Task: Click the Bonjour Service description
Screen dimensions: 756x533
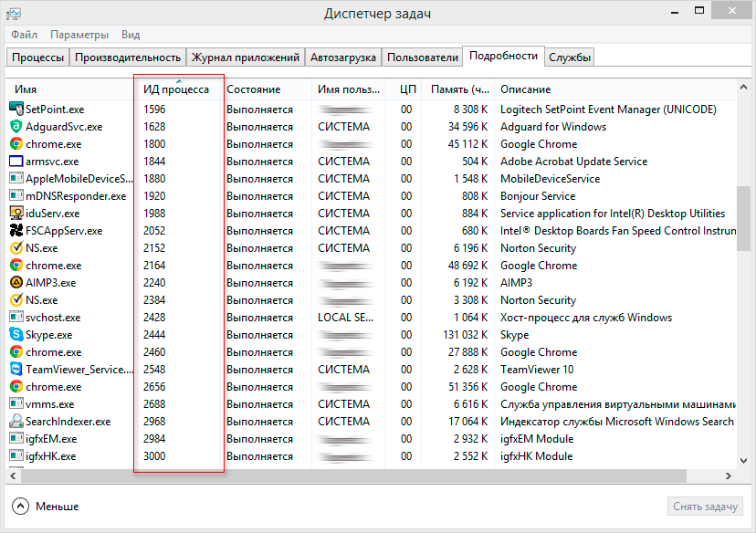Action: [x=538, y=195]
